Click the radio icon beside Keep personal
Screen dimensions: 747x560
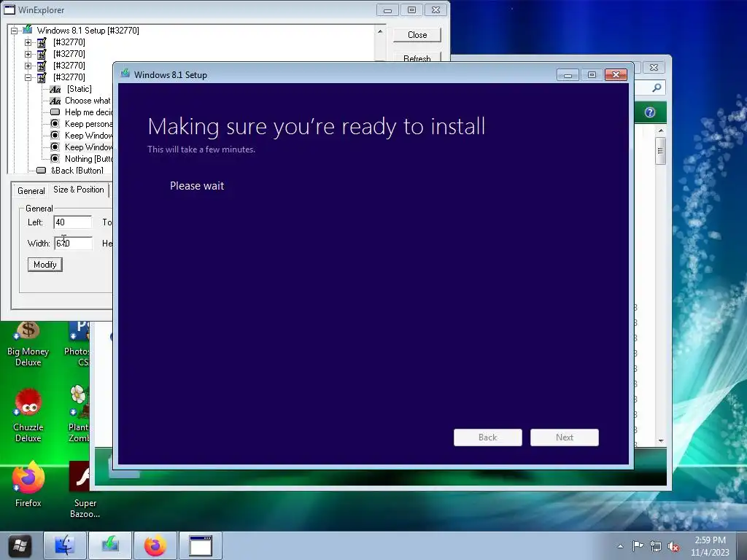click(x=55, y=124)
